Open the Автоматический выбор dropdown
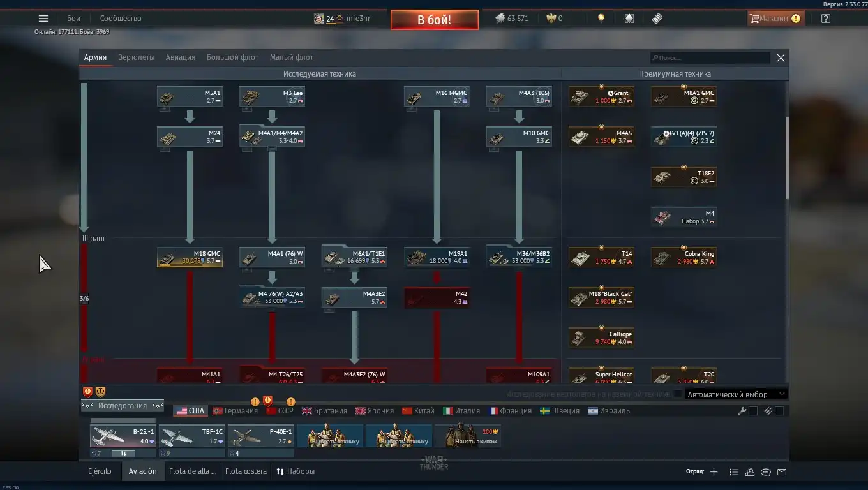The width and height of the screenshot is (868, 490). click(736, 394)
